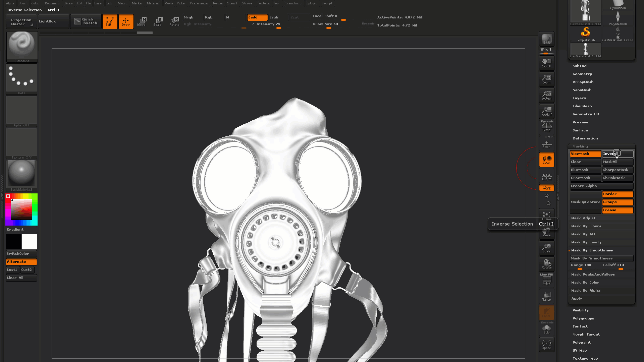
Task: Open the Alpha Off selector
Action: pyautogui.click(x=22, y=111)
